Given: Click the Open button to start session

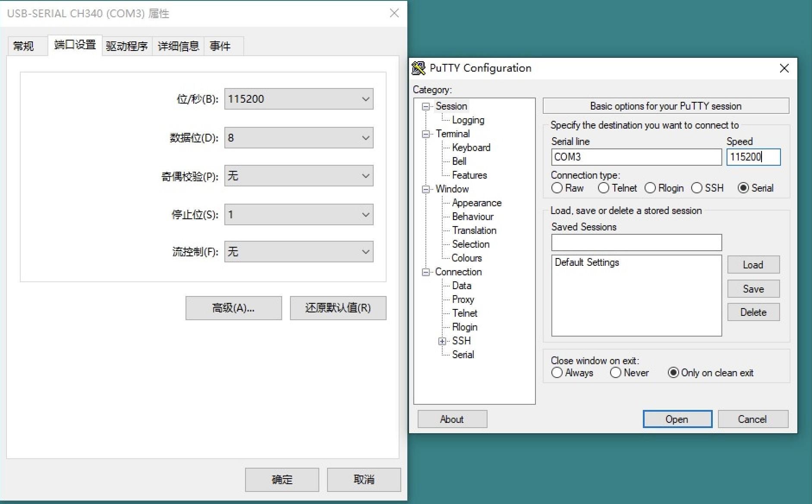Looking at the screenshot, I should tap(677, 419).
